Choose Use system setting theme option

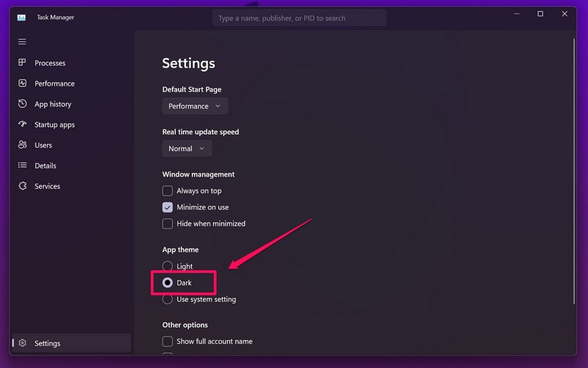point(168,300)
